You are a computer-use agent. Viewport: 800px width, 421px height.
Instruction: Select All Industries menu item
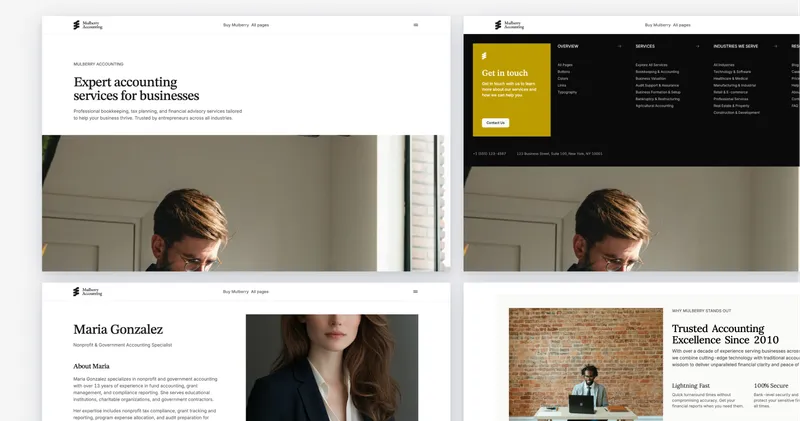click(x=724, y=65)
